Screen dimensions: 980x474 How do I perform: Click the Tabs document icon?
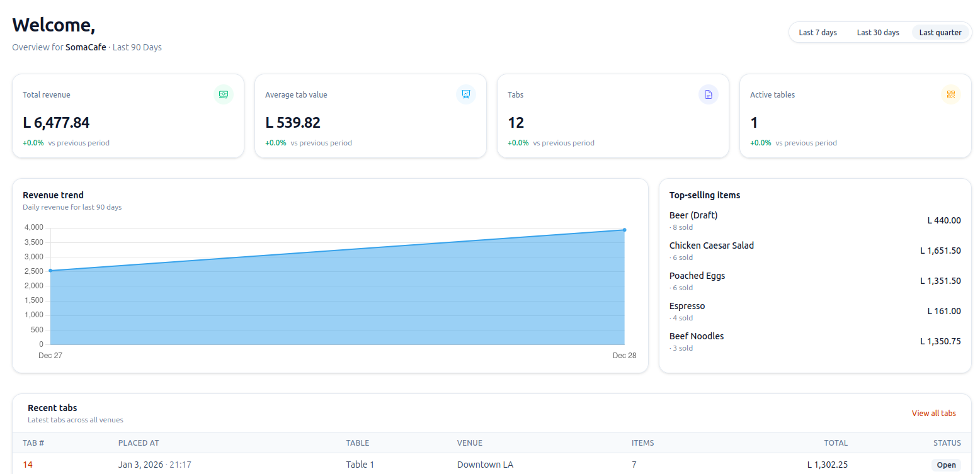click(x=708, y=94)
